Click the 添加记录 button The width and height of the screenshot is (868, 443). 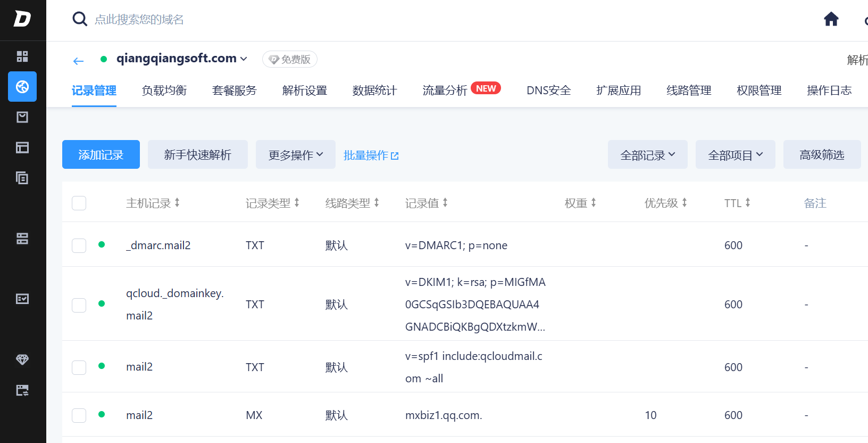pos(101,155)
